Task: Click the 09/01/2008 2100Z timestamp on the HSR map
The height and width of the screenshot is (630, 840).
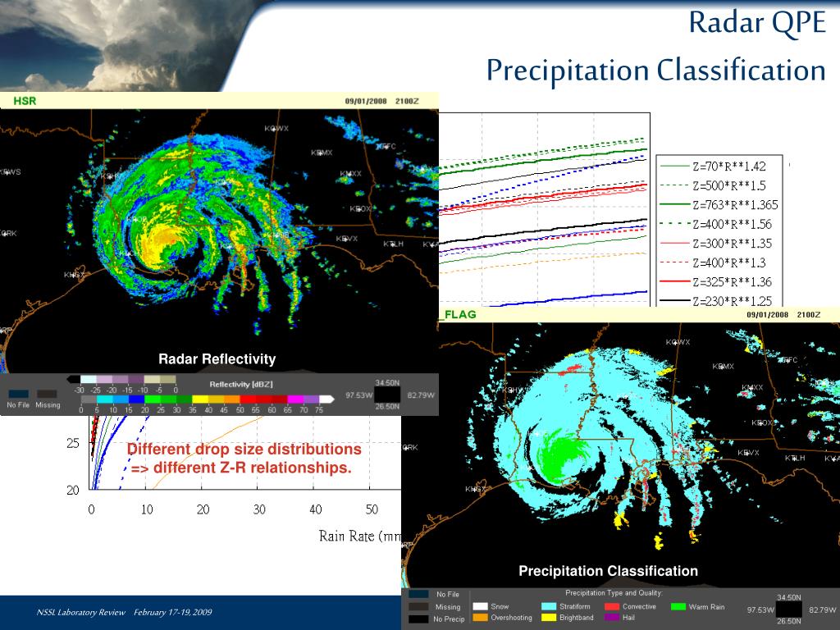Action: [x=382, y=101]
